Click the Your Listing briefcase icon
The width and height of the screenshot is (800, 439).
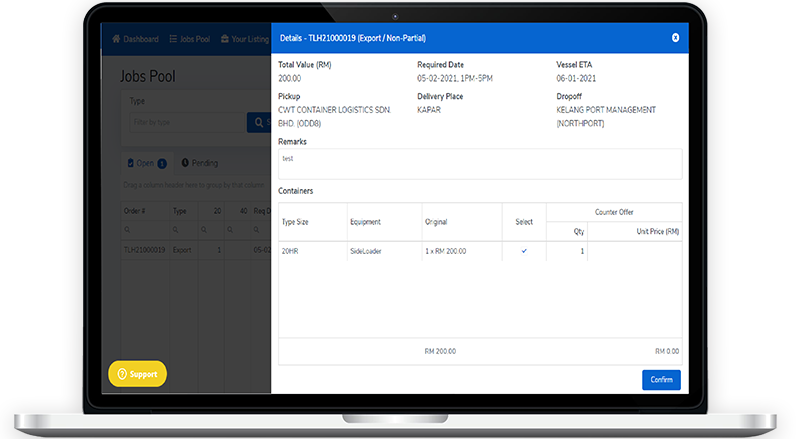(224, 39)
